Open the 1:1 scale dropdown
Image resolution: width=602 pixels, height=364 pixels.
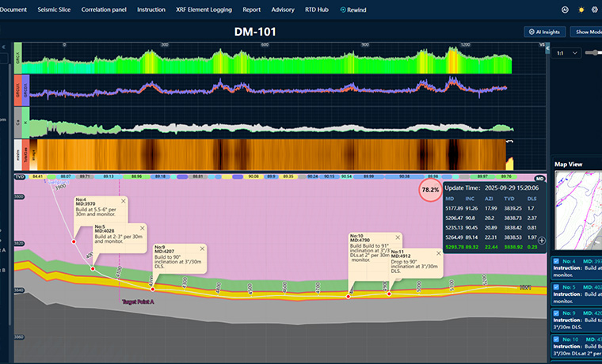[x=569, y=52]
